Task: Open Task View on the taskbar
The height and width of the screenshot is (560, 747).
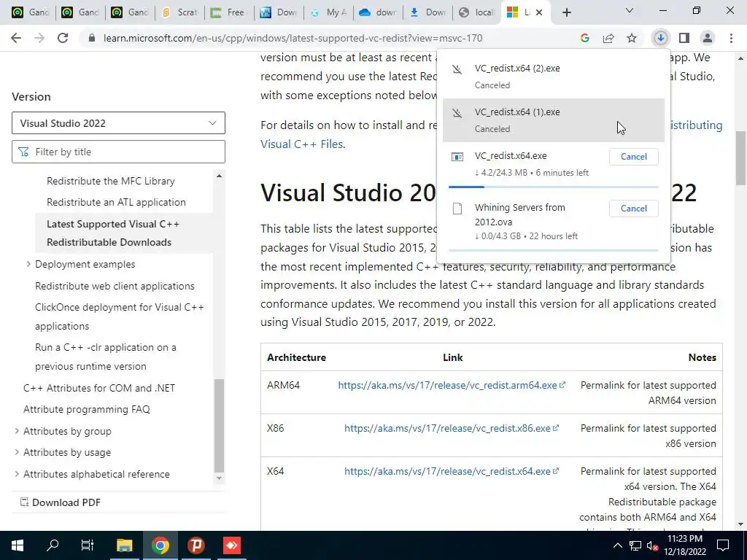Action: pyautogui.click(x=88, y=545)
